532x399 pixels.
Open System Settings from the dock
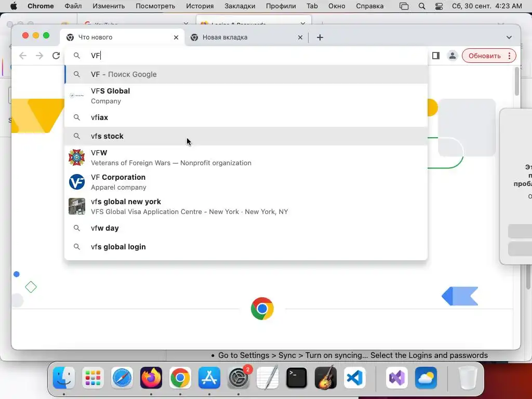(x=238, y=378)
